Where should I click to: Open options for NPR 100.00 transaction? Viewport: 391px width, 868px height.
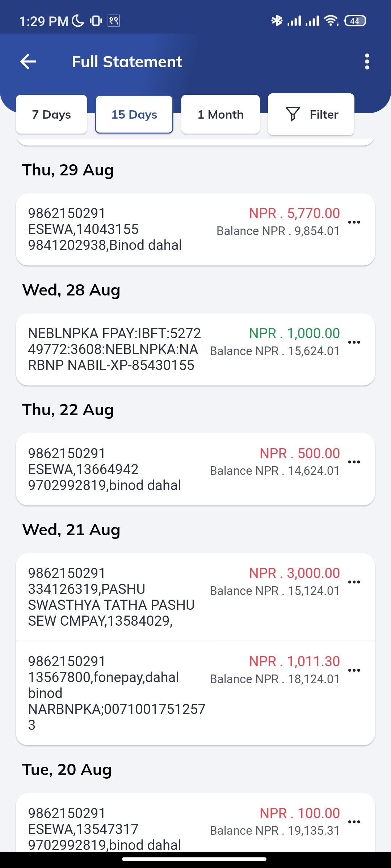point(354,822)
